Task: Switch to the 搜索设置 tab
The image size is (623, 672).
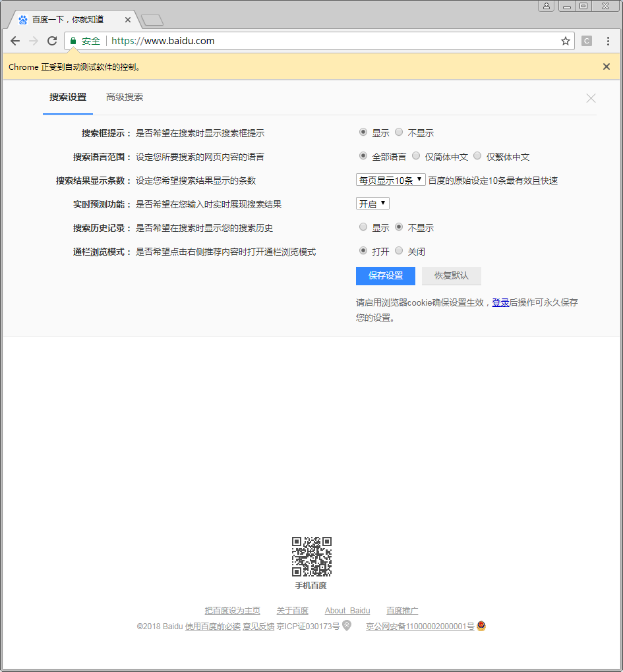Action: pos(68,98)
